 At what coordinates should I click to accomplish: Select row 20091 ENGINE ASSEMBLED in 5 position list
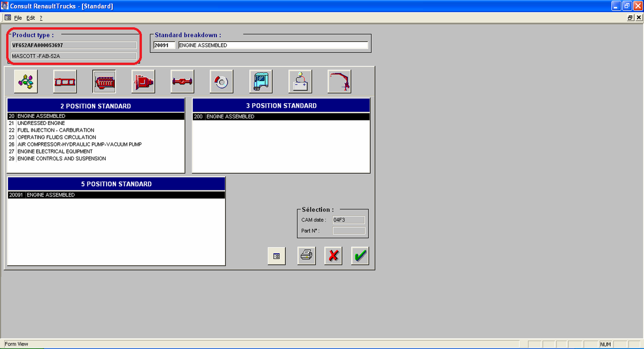pos(116,195)
